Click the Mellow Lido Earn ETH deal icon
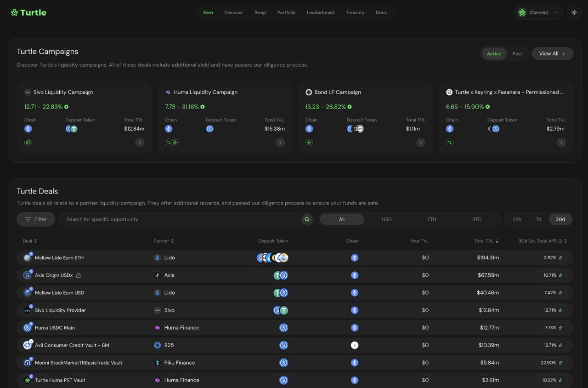588x388 pixels. click(28, 258)
